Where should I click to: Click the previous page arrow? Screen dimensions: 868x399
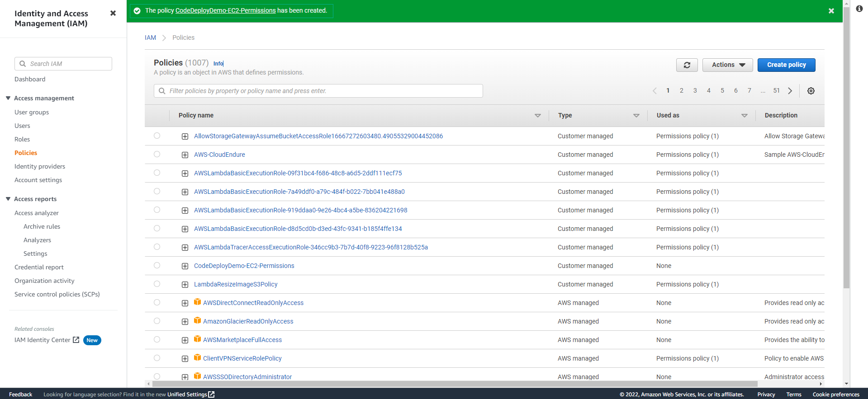[655, 91]
